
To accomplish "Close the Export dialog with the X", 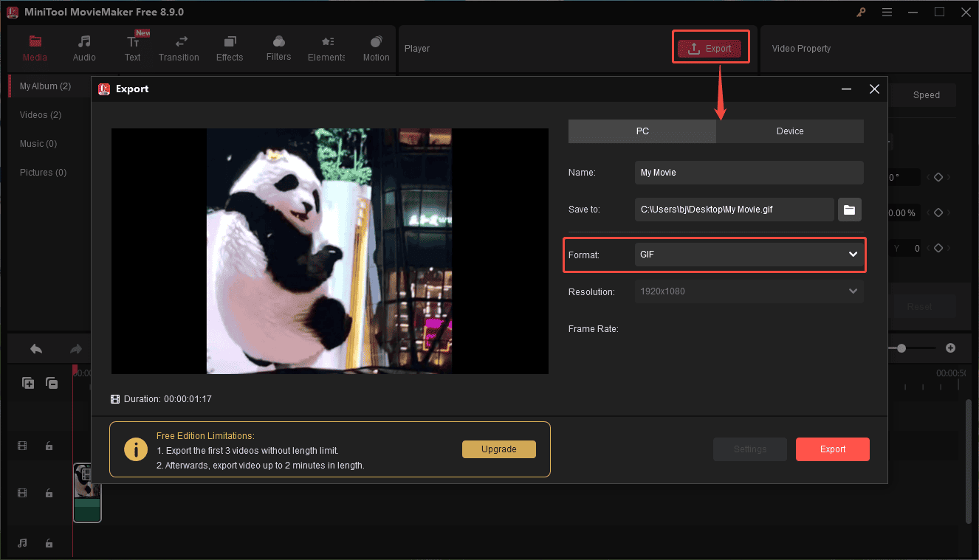I will point(874,89).
